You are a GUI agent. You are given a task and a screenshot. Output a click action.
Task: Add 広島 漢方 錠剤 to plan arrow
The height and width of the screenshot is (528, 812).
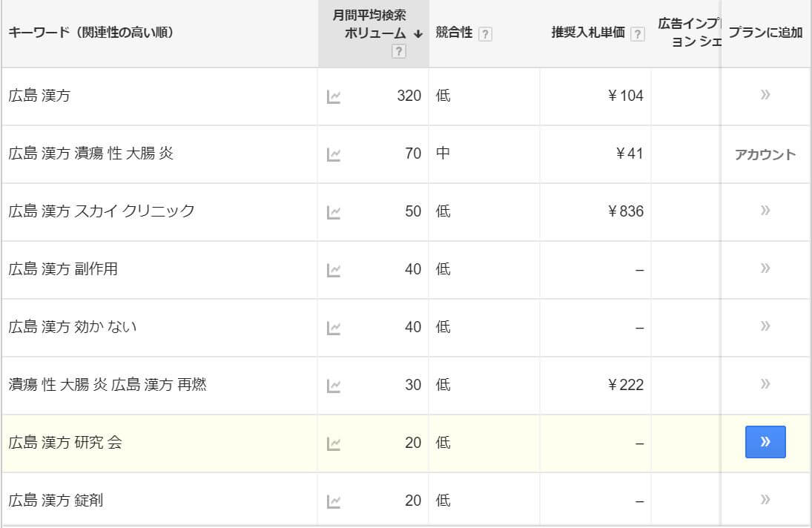(x=765, y=500)
